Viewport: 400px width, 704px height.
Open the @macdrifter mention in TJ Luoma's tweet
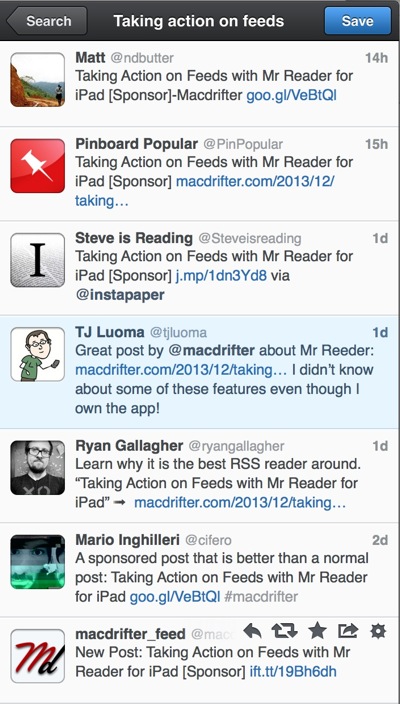tap(212, 350)
